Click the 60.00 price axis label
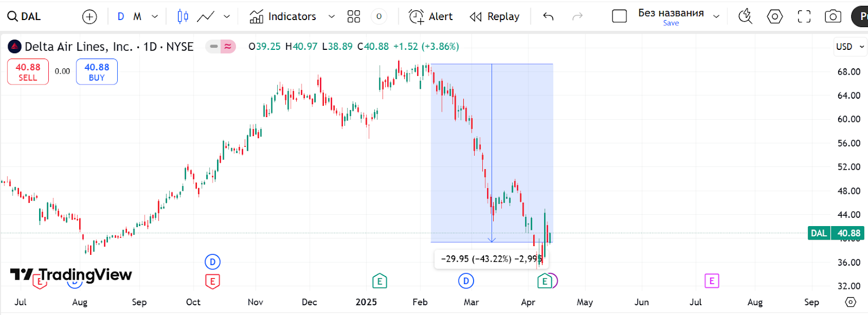Viewport: 868px width, 315px height. click(x=849, y=119)
